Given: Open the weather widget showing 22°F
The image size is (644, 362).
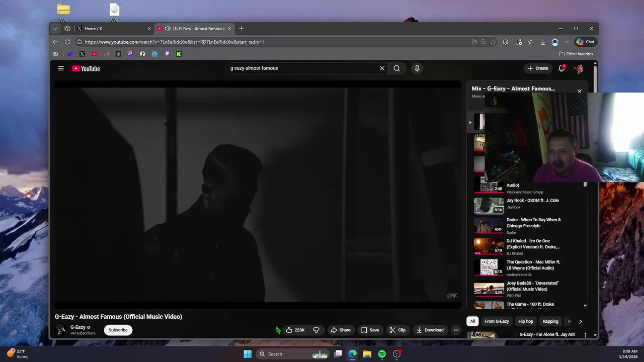Looking at the screenshot, I should [18, 353].
